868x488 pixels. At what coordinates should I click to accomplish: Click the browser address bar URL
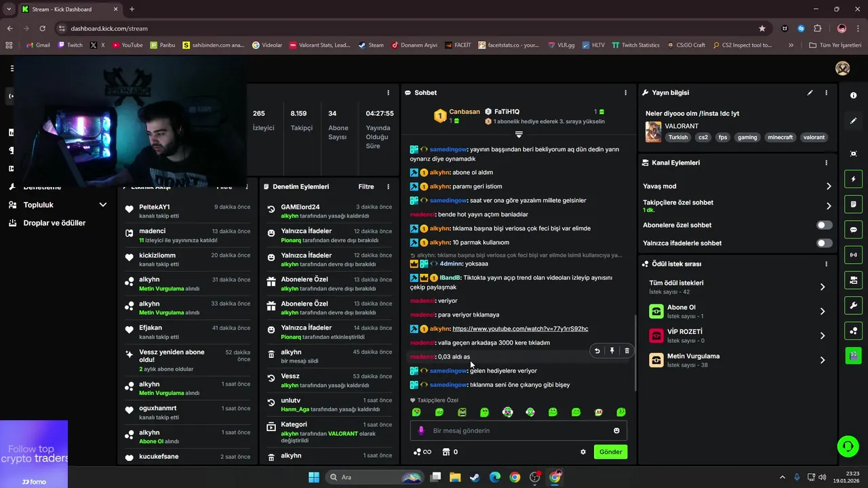tap(109, 28)
